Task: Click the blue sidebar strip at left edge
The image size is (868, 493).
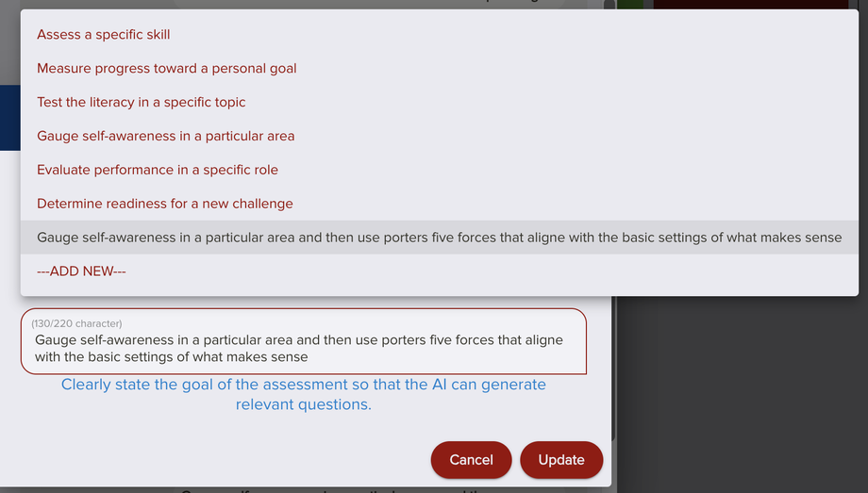Action: click(9, 118)
